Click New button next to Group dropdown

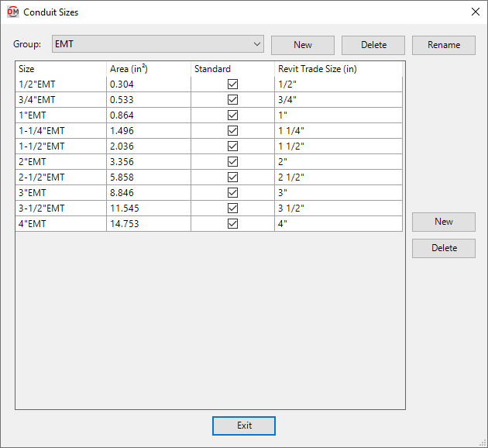point(303,45)
